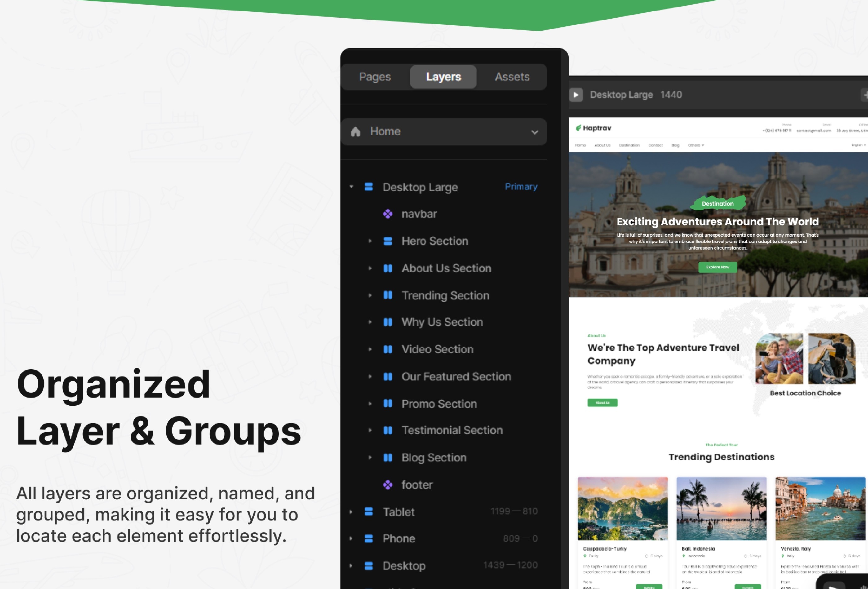Viewport: 868px width, 589px height.
Task: Click the navbar component icon
Action: [x=388, y=214]
